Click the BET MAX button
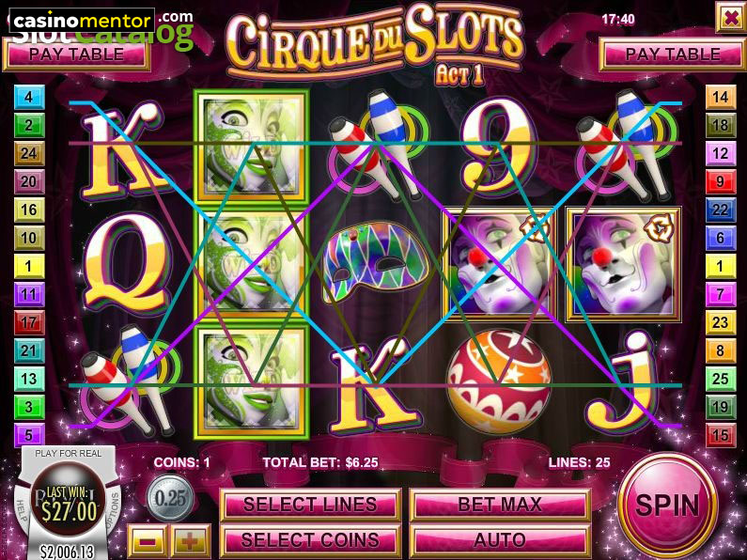The image size is (747, 560). coord(500,505)
